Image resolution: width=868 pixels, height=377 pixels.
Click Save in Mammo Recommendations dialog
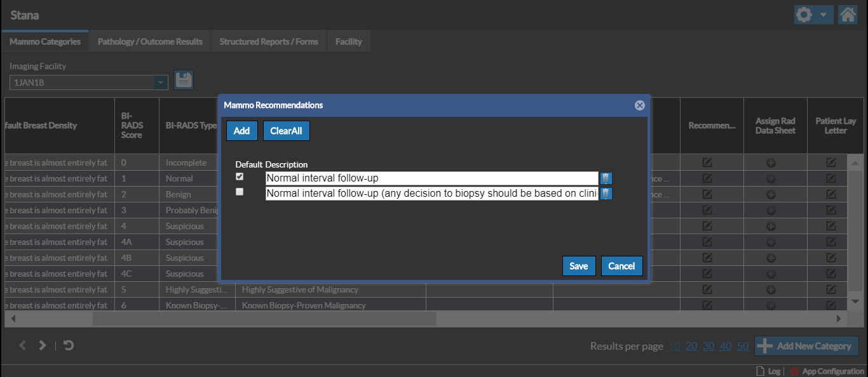578,266
